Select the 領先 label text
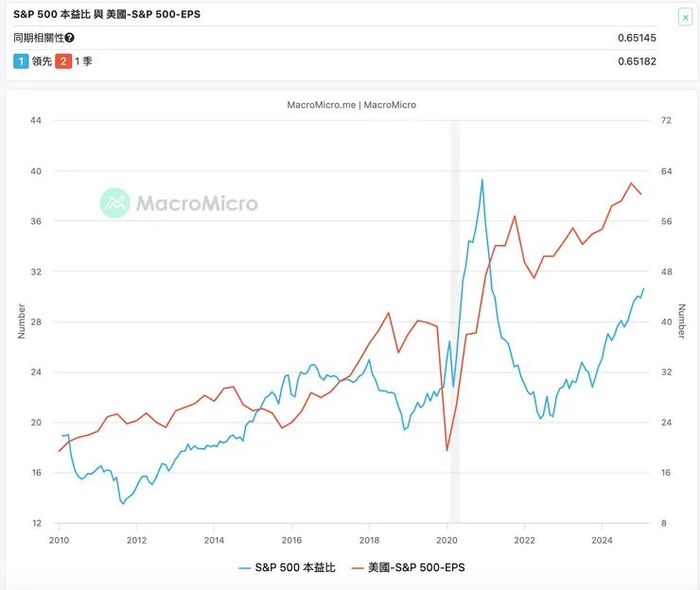The height and width of the screenshot is (590, 700). 42,61
